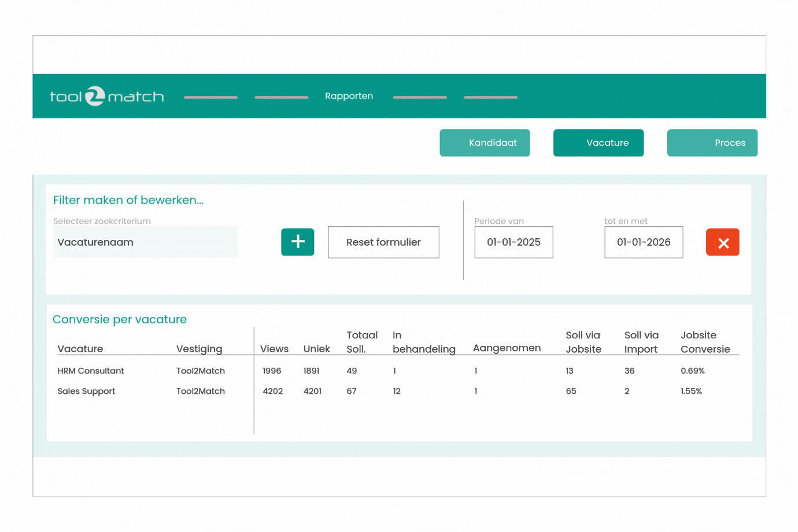
Task: Select the Vacature report tab
Action: (x=598, y=143)
